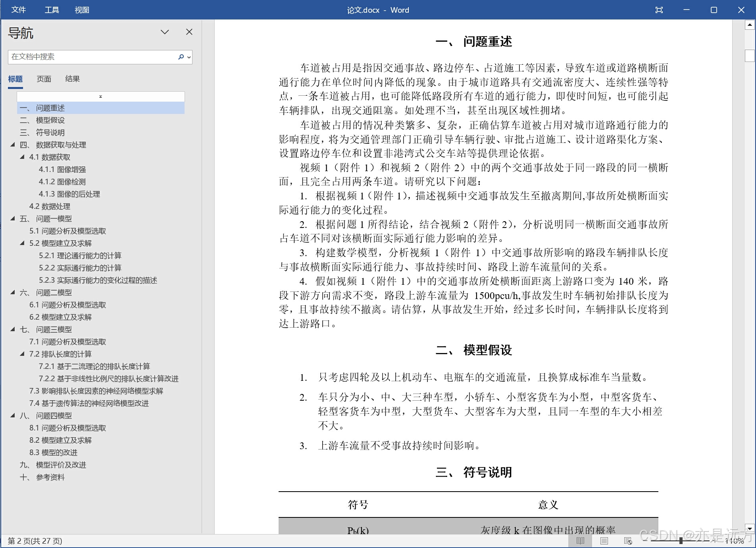The width and height of the screenshot is (756, 548).
Task: Collapse the 7.2 排队长度的计算 heading
Action: (22, 354)
